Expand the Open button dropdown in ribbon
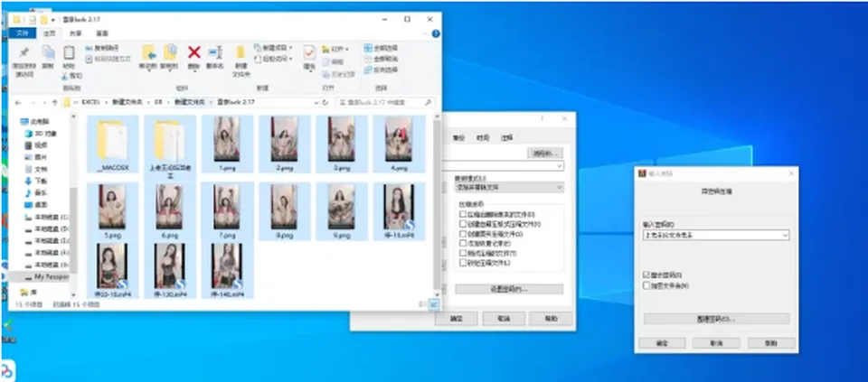Image resolution: width=868 pixels, height=382 pixels. (346, 49)
